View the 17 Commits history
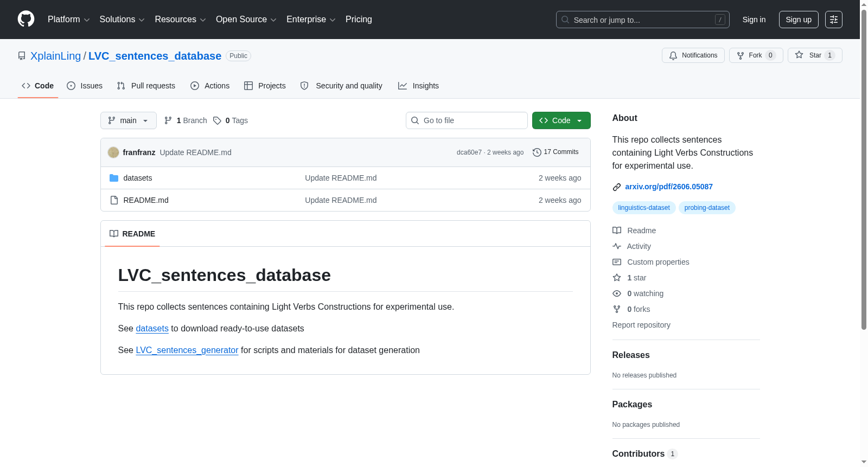Screen dimensions: 868x467 pyautogui.click(x=556, y=152)
